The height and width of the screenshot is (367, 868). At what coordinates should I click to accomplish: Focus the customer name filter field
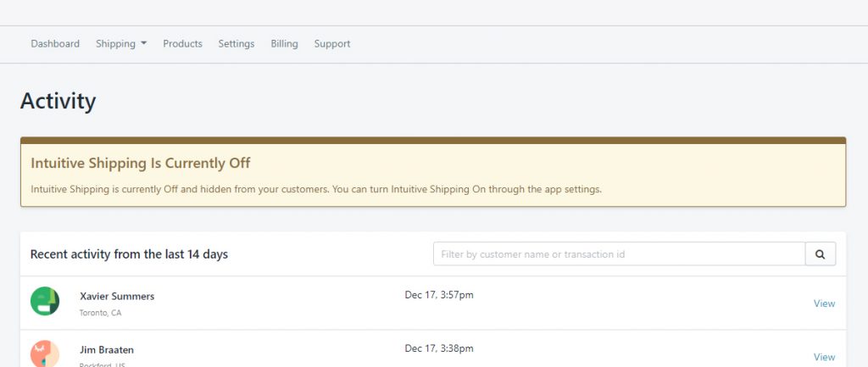coord(619,254)
